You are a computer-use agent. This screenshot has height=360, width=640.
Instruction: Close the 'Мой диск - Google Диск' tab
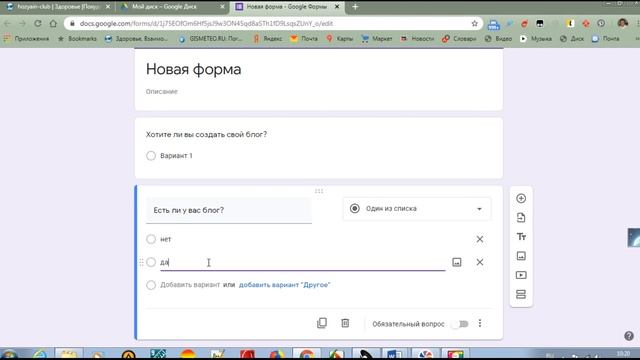pyautogui.click(x=222, y=7)
